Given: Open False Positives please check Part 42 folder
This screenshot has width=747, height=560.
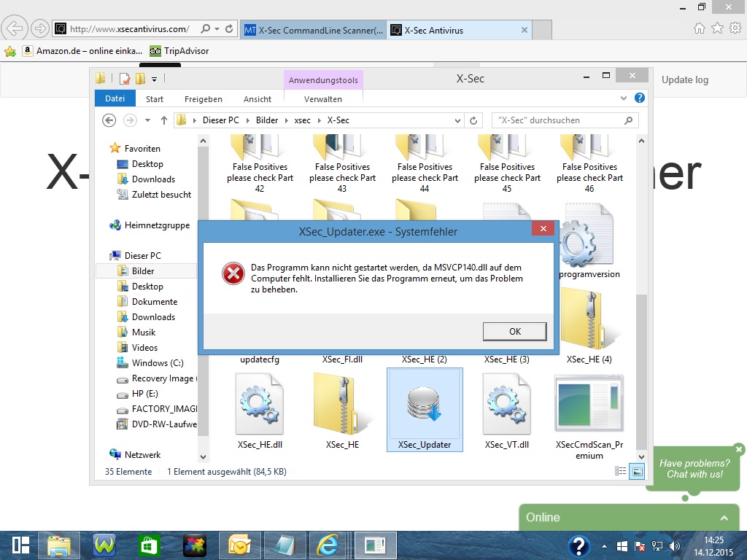Looking at the screenshot, I should [x=260, y=163].
